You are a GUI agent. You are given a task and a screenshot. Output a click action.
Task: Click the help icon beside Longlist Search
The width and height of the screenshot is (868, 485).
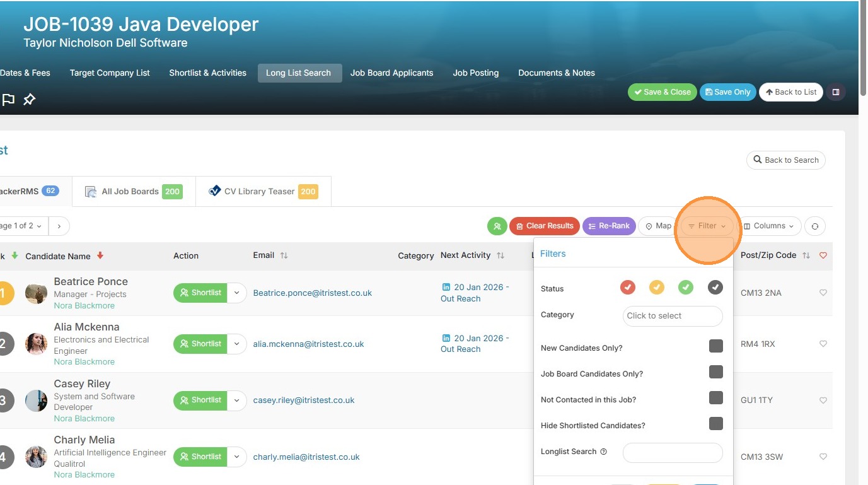[x=603, y=452]
